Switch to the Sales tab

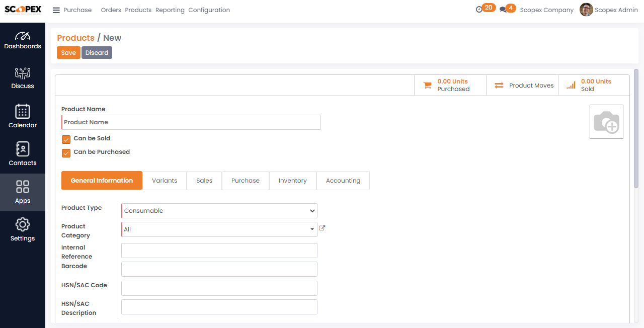click(204, 181)
